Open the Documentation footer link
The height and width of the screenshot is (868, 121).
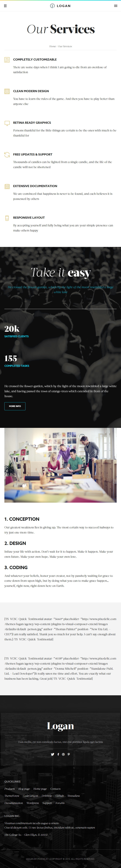[x=14, y=803]
